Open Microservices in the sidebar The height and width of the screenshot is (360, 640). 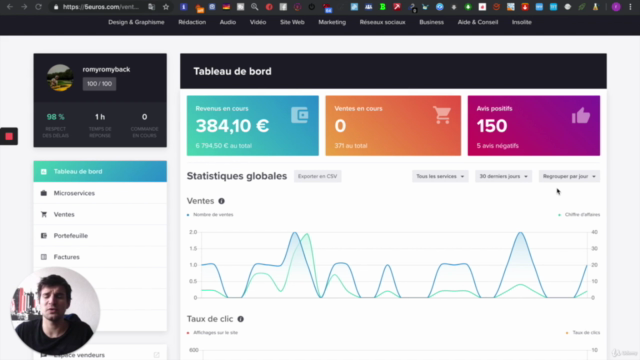100,193
